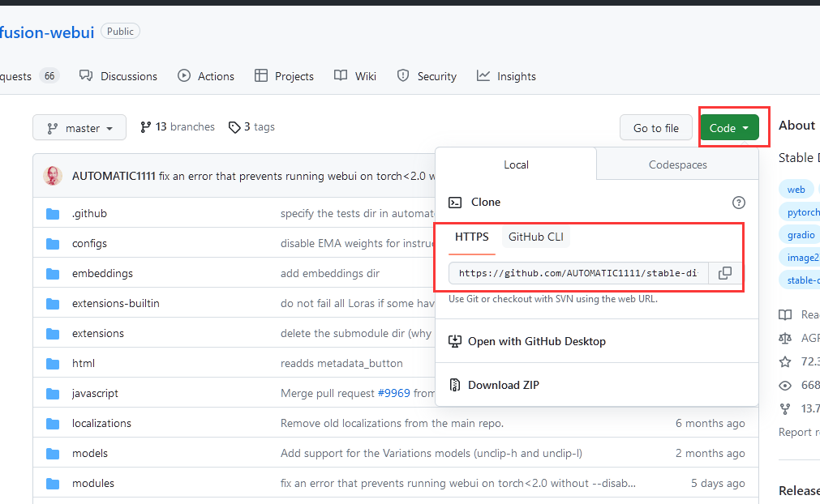Click the fusion-webui repository name link

47,32
